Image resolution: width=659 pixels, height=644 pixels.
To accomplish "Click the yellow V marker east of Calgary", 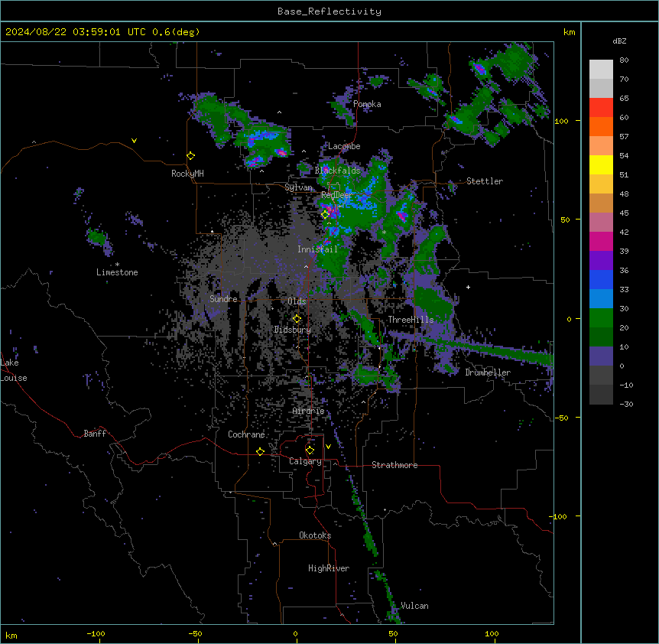I will click(328, 447).
